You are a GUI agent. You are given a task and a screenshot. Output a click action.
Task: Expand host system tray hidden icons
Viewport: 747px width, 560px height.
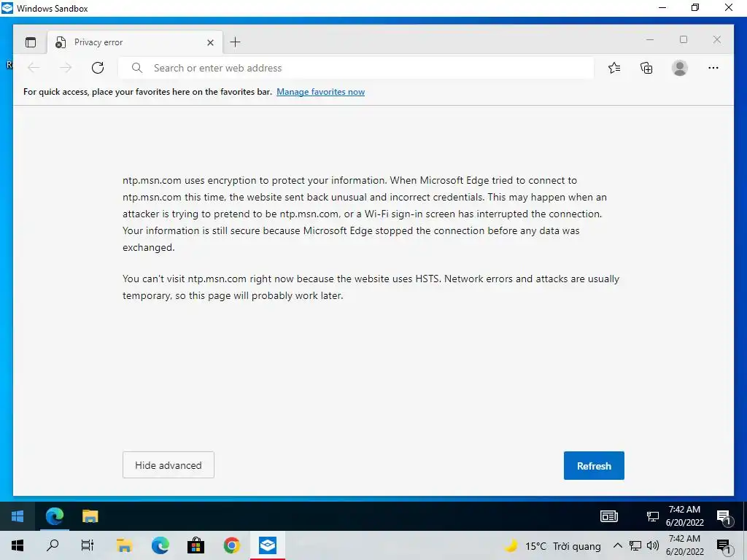[x=617, y=545]
